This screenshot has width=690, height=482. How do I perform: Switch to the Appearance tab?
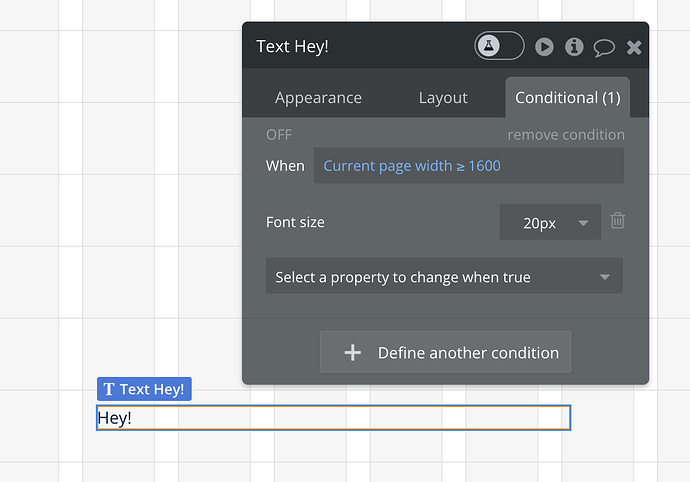[x=318, y=97]
